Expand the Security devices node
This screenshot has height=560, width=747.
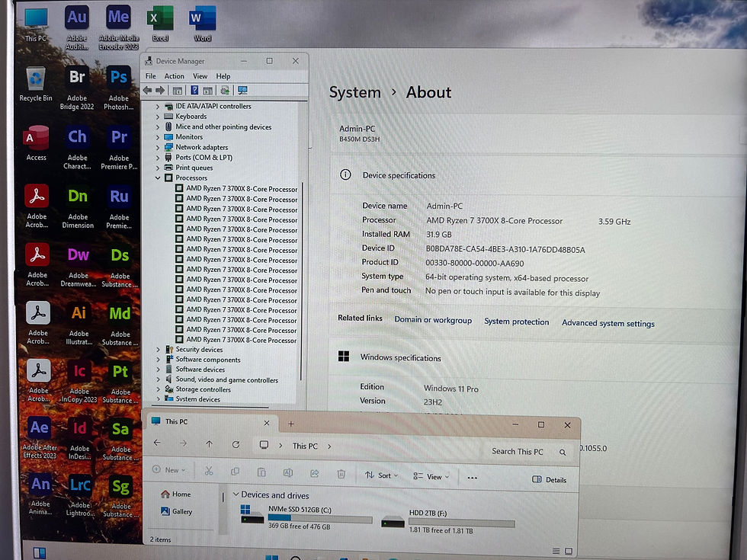tap(159, 349)
